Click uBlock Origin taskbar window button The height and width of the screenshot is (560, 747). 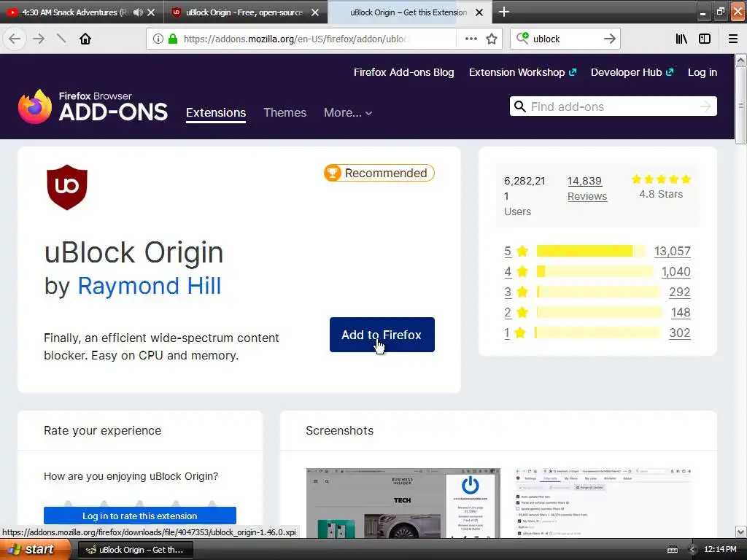(136, 550)
